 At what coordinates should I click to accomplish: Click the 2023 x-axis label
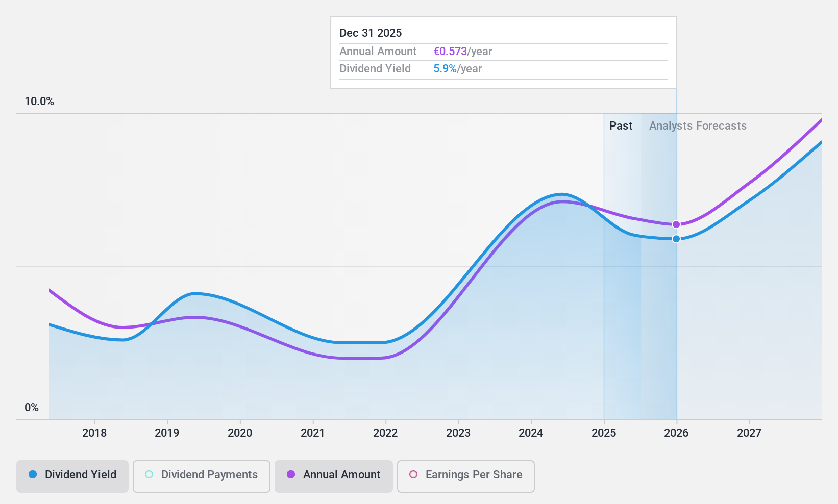[x=458, y=433]
